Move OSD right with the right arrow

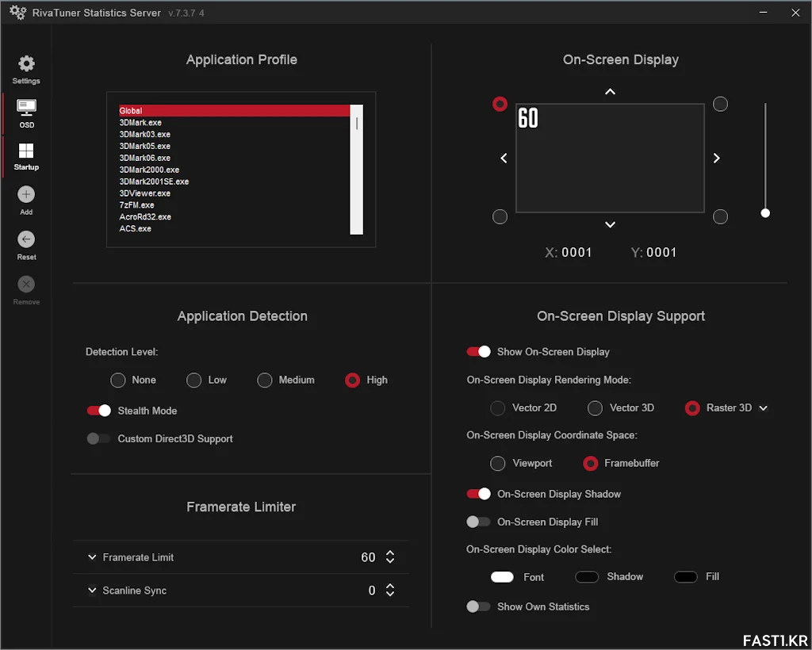point(717,159)
